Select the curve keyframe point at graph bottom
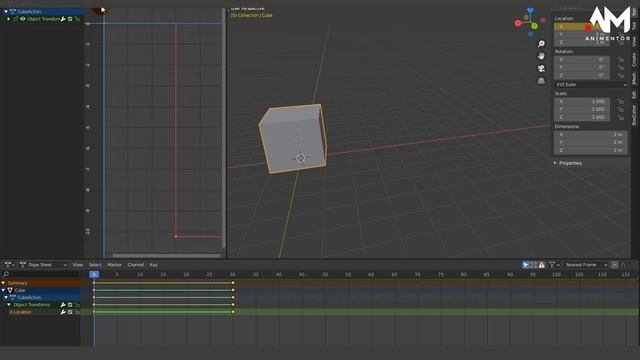 (x=176, y=236)
